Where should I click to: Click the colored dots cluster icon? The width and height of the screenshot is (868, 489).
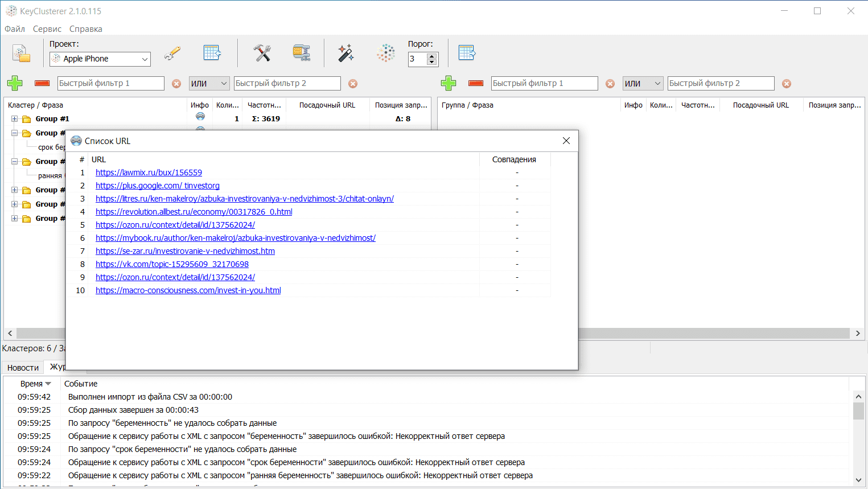(386, 53)
